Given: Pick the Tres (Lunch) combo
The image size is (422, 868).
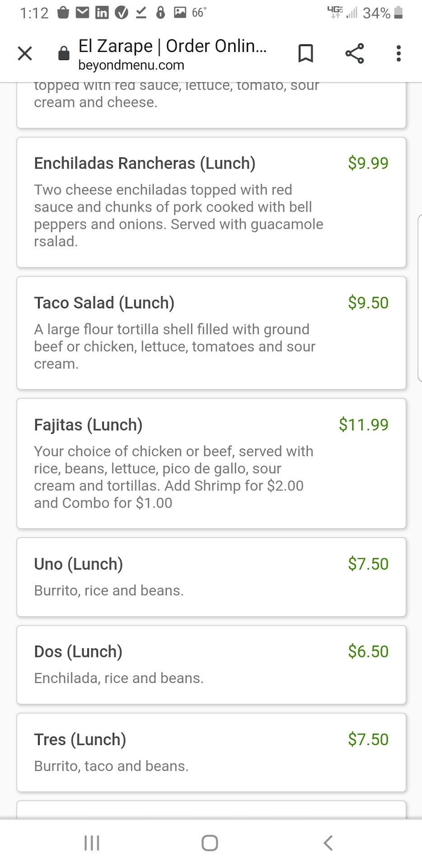Looking at the screenshot, I should tap(80, 740).
